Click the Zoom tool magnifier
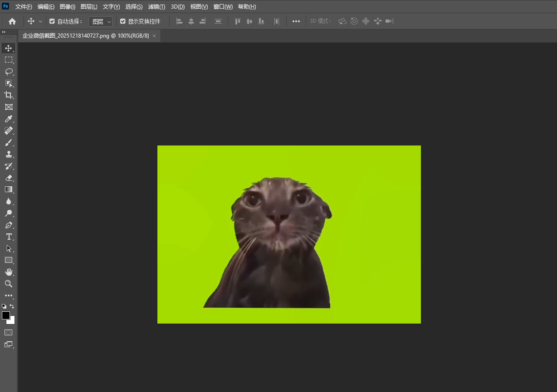 point(9,284)
